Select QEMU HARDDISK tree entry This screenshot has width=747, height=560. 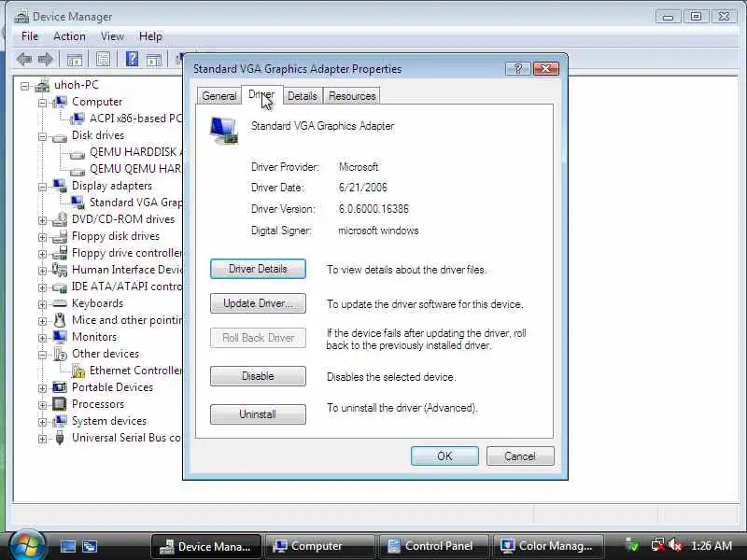tap(135, 152)
